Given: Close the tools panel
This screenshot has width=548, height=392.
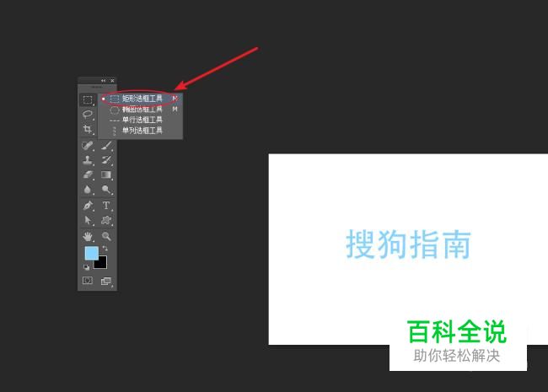Looking at the screenshot, I should pyautogui.click(x=112, y=81).
